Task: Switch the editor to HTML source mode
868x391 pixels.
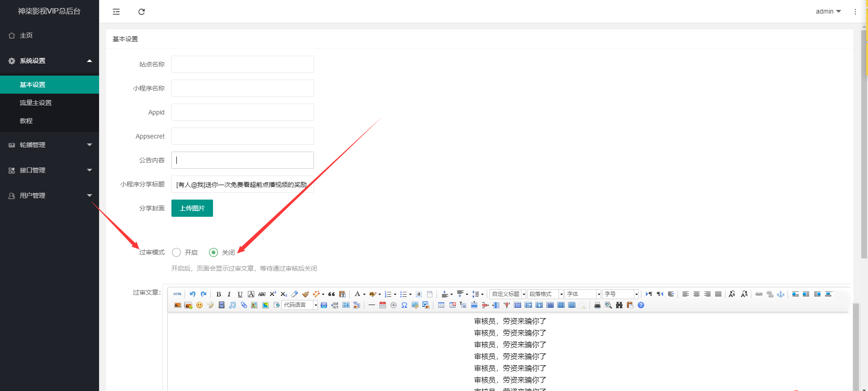Action: pyautogui.click(x=177, y=294)
